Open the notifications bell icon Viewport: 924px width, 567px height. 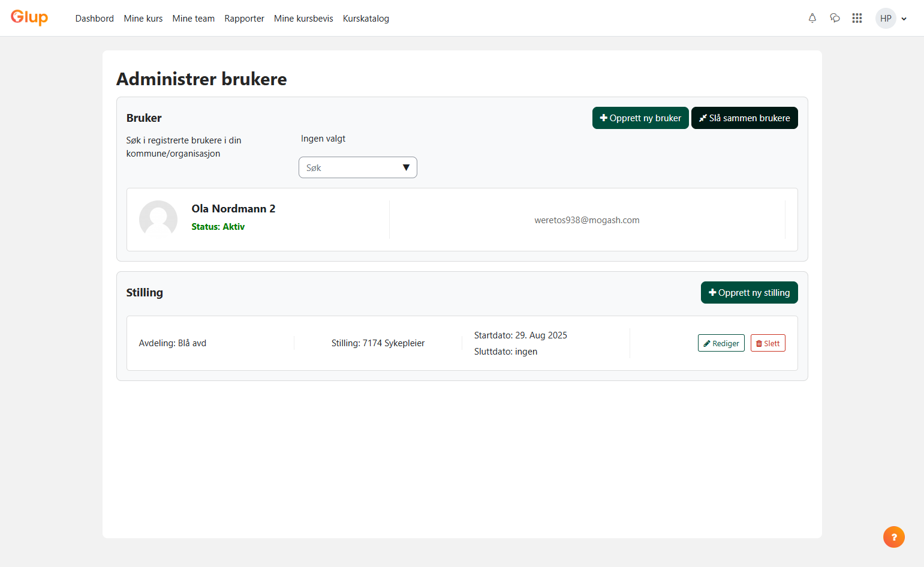tap(812, 18)
